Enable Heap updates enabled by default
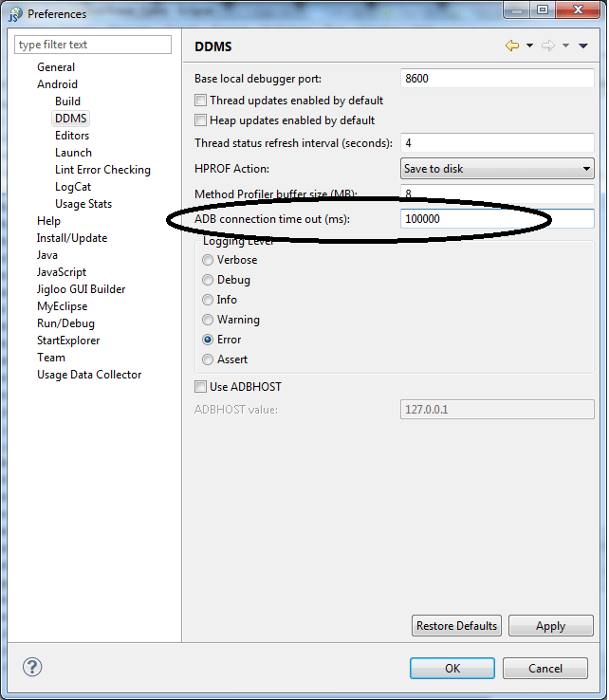Screen dimensions: 609x700 pyautogui.click(x=201, y=120)
